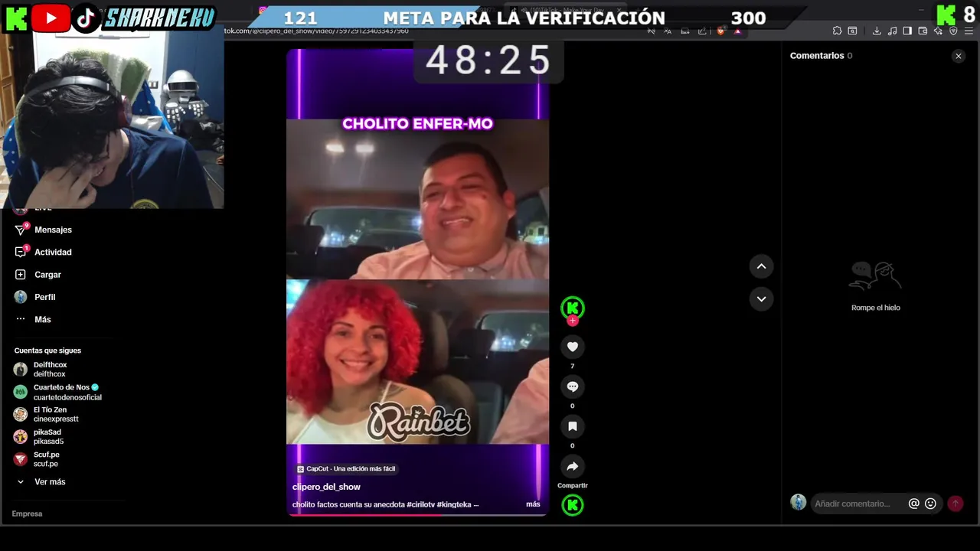Image resolution: width=980 pixels, height=551 pixels.
Task: Open the emoji picker in the comment box
Action: (x=930, y=504)
